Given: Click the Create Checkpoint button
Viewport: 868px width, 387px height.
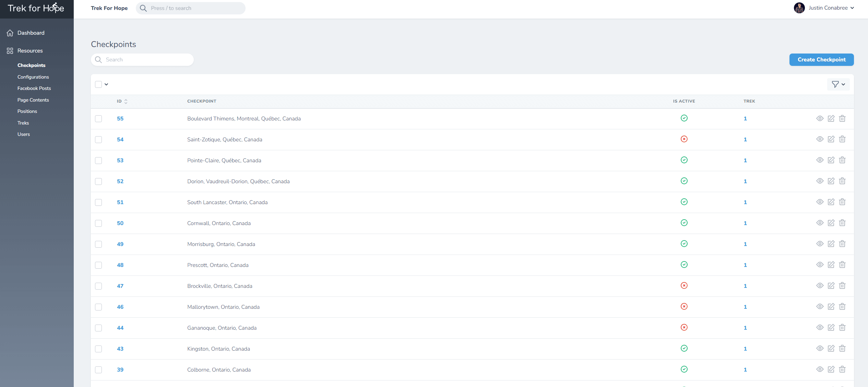Looking at the screenshot, I should (x=821, y=60).
